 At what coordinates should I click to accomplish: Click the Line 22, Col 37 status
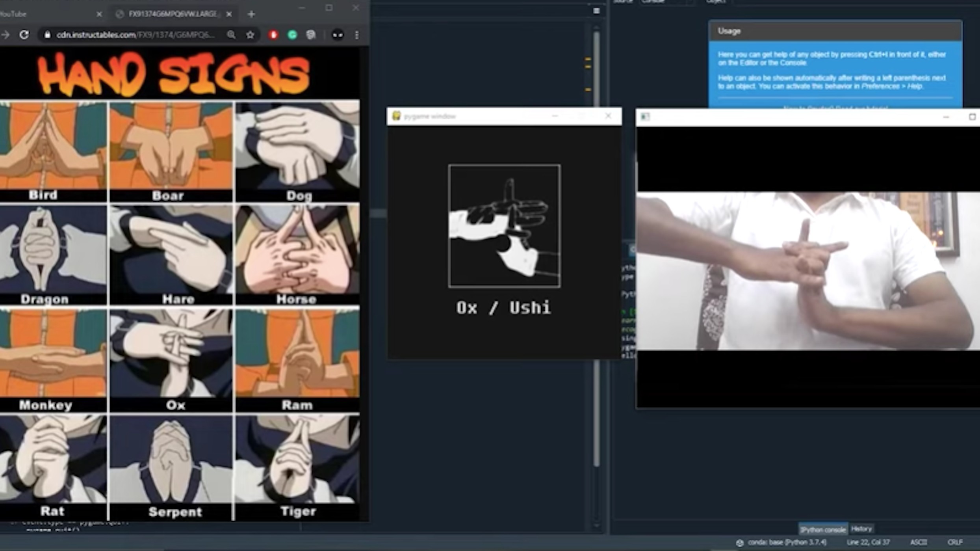(868, 542)
